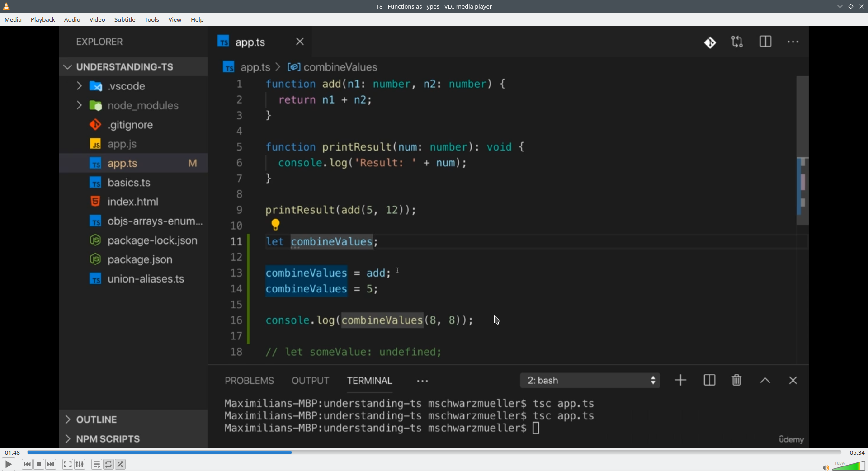
Task: Open the View menu
Action: (175, 19)
